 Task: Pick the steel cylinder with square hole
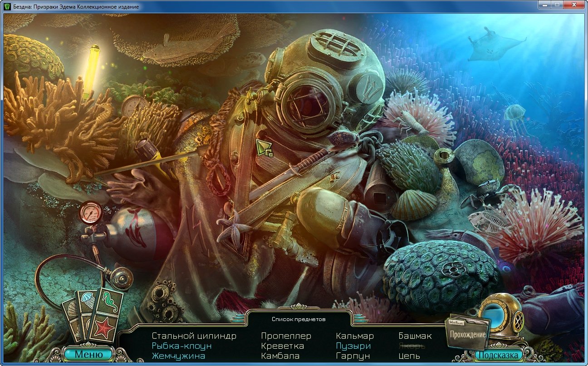[x=381, y=193]
